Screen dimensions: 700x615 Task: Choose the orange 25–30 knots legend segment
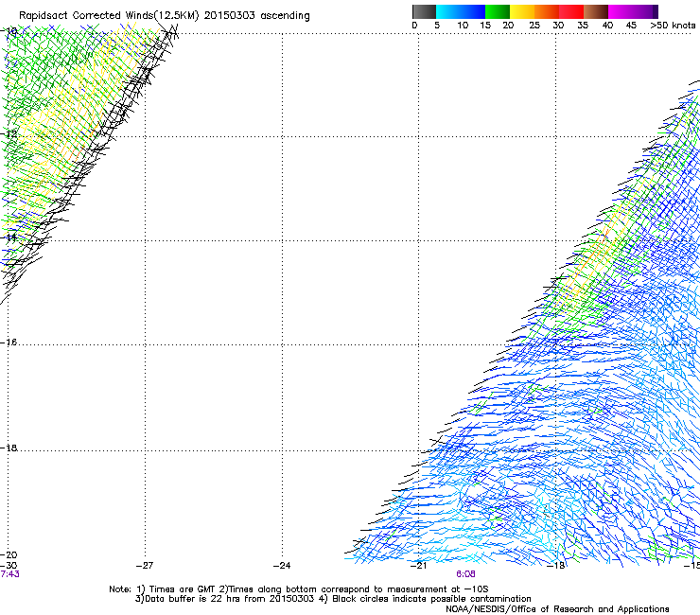(x=547, y=11)
